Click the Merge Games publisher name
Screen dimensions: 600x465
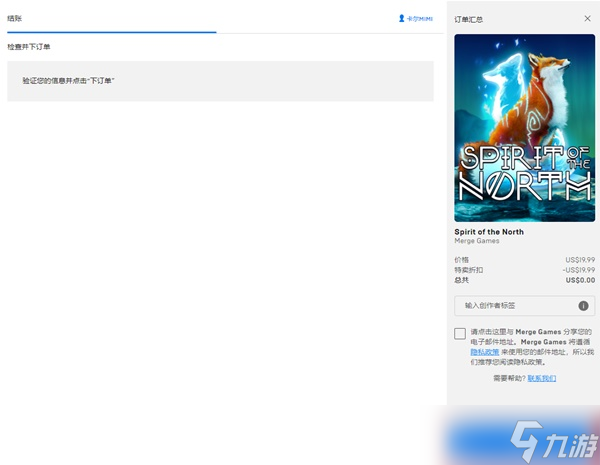(477, 241)
